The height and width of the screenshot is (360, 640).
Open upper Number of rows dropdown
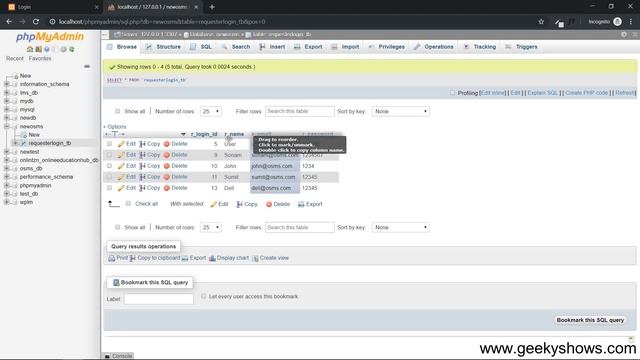[211, 111]
